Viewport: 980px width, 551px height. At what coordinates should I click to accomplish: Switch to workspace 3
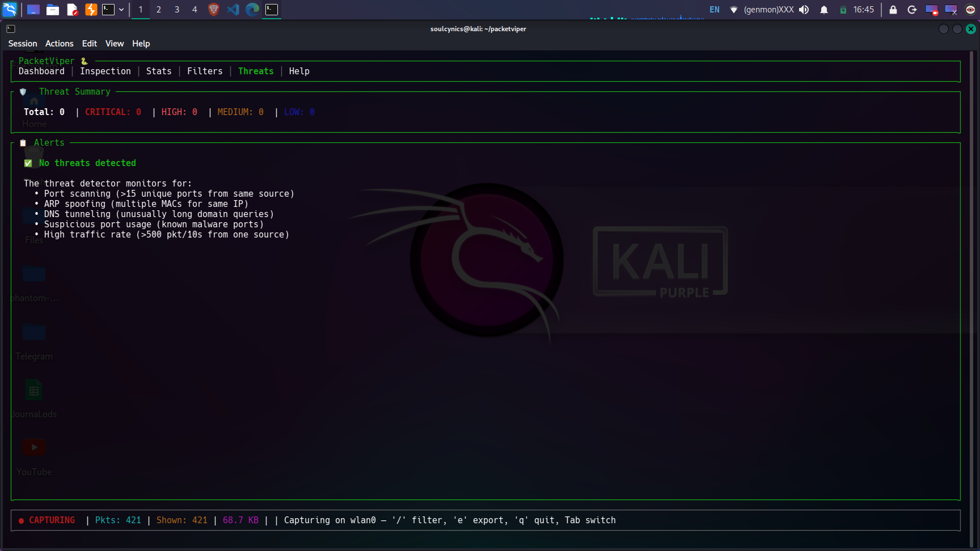177,10
